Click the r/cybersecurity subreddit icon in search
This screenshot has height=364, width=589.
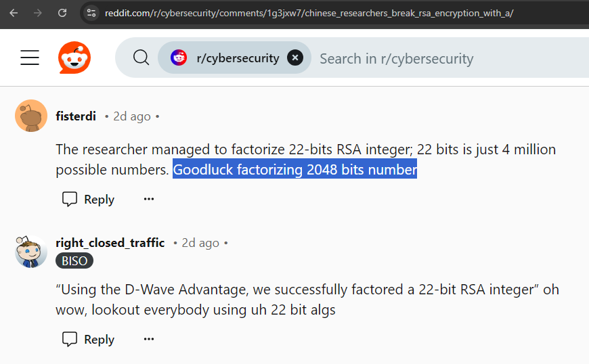click(x=179, y=58)
